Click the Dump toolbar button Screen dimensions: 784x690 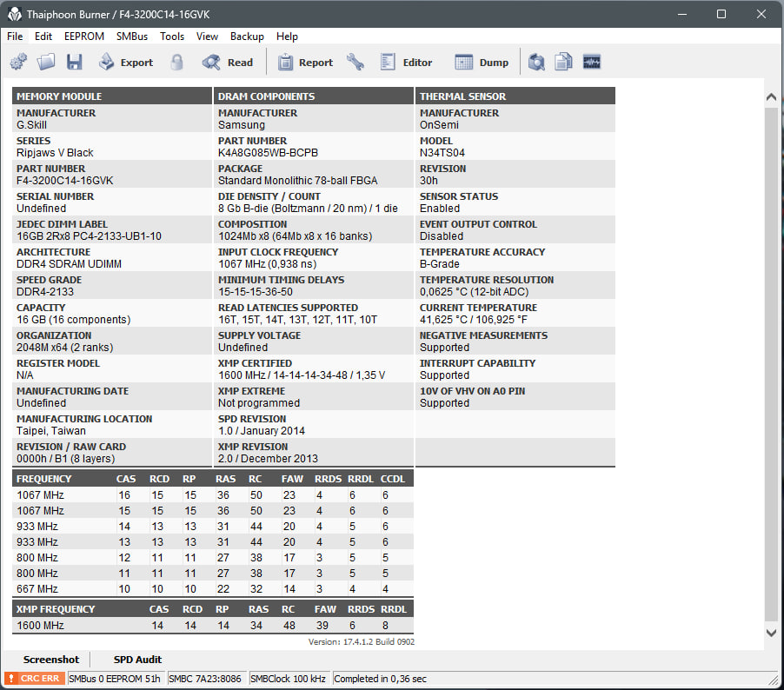(x=482, y=62)
